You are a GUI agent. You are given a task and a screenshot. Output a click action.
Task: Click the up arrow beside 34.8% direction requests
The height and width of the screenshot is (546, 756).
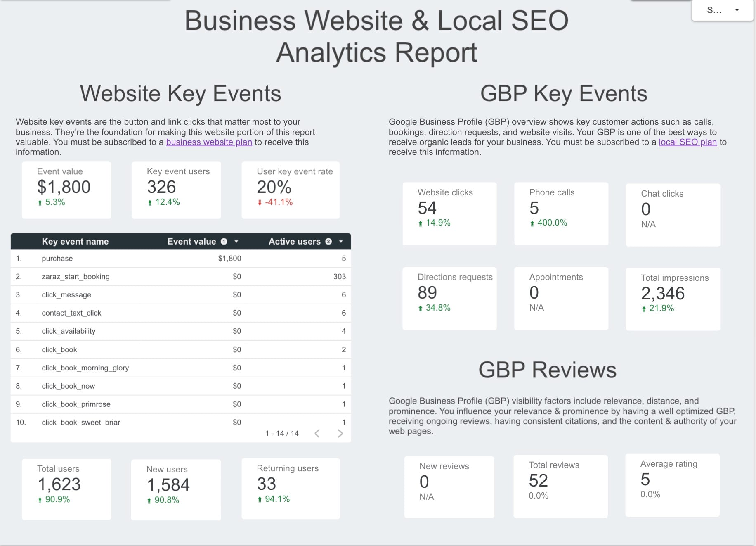[x=420, y=307]
